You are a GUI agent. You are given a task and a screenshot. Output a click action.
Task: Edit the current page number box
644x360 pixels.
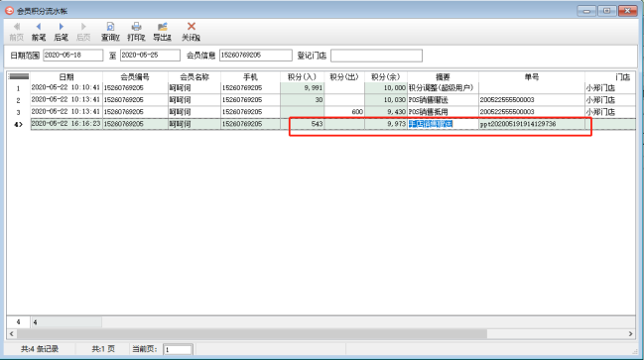pos(178,349)
